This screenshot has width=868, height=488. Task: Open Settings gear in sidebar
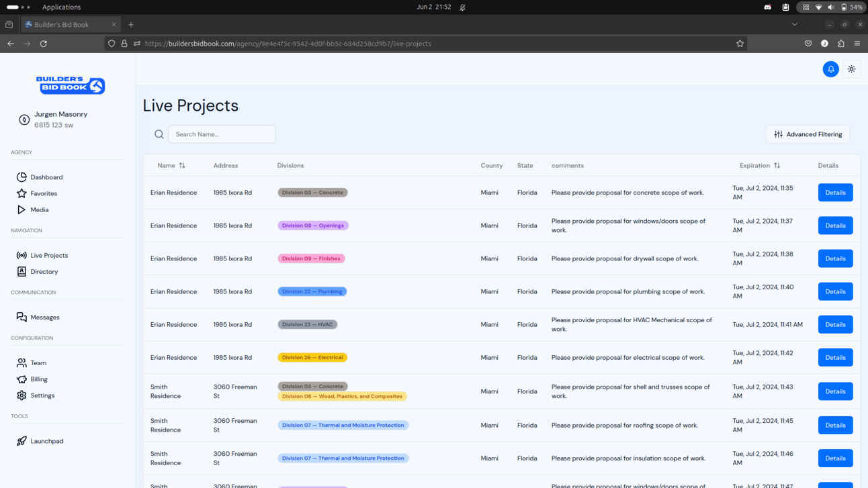pos(21,395)
